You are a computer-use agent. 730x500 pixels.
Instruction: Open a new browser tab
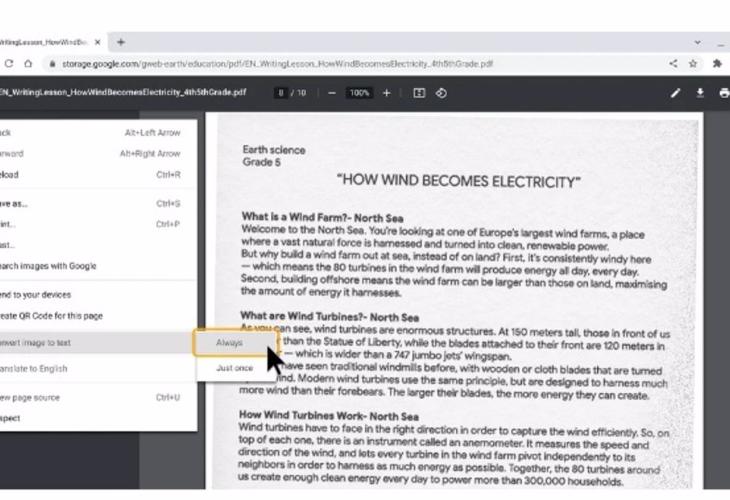coord(121,42)
